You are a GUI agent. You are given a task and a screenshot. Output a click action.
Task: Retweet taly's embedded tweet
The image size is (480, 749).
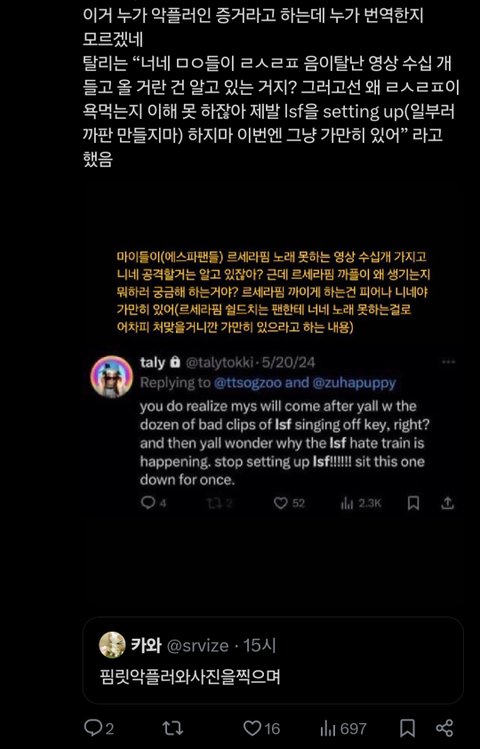point(219,503)
